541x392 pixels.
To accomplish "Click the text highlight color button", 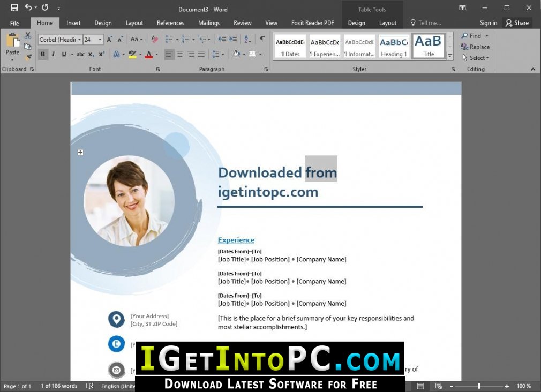I will coord(132,54).
